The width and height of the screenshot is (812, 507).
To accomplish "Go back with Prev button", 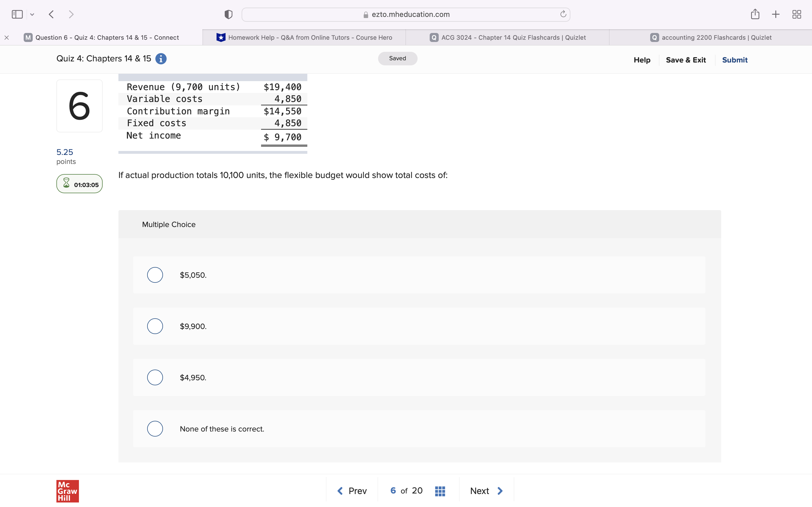I will pos(352,491).
